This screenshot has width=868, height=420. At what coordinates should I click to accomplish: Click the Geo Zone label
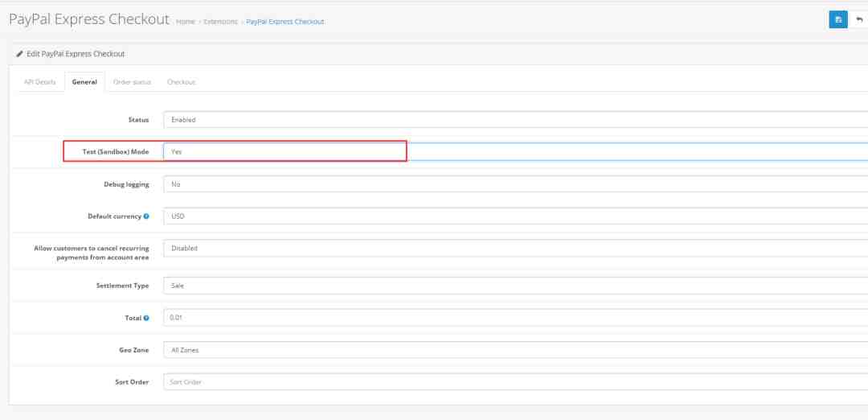pos(134,350)
